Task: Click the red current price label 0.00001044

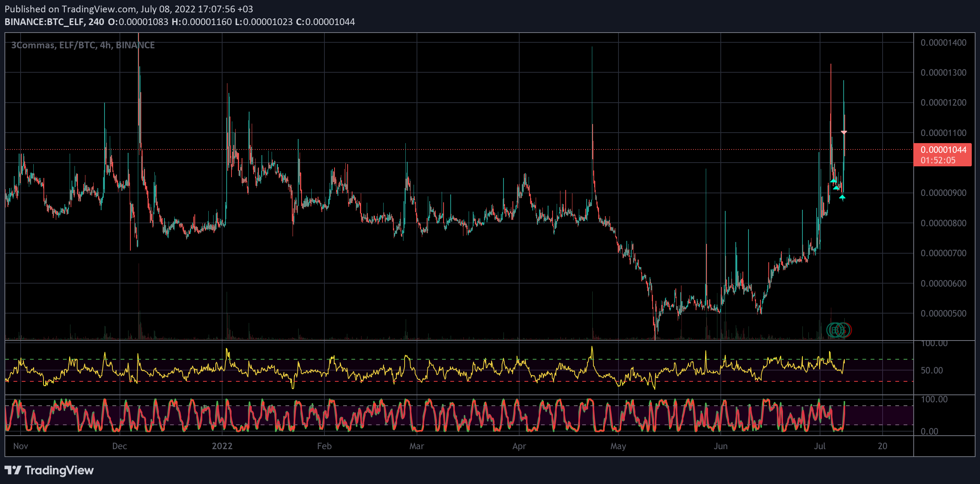Action: tap(943, 149)
